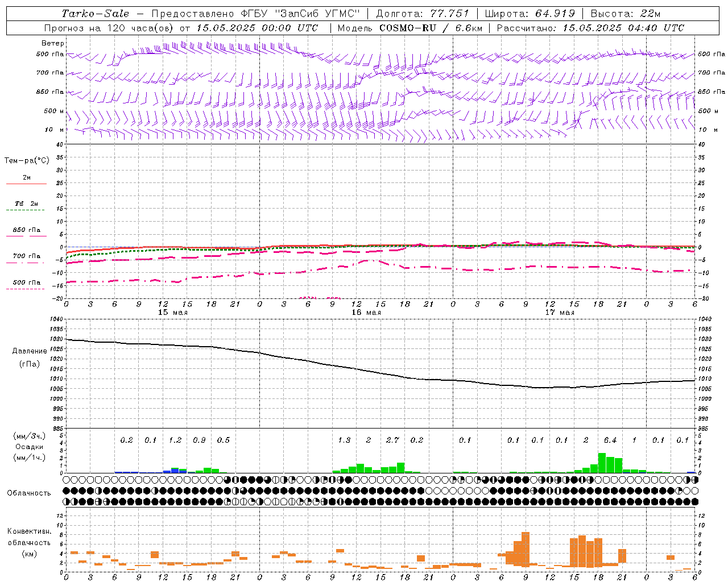
Task: Click the "15 мая" date label
Action: pyautogui.click(x=173, y=313)
